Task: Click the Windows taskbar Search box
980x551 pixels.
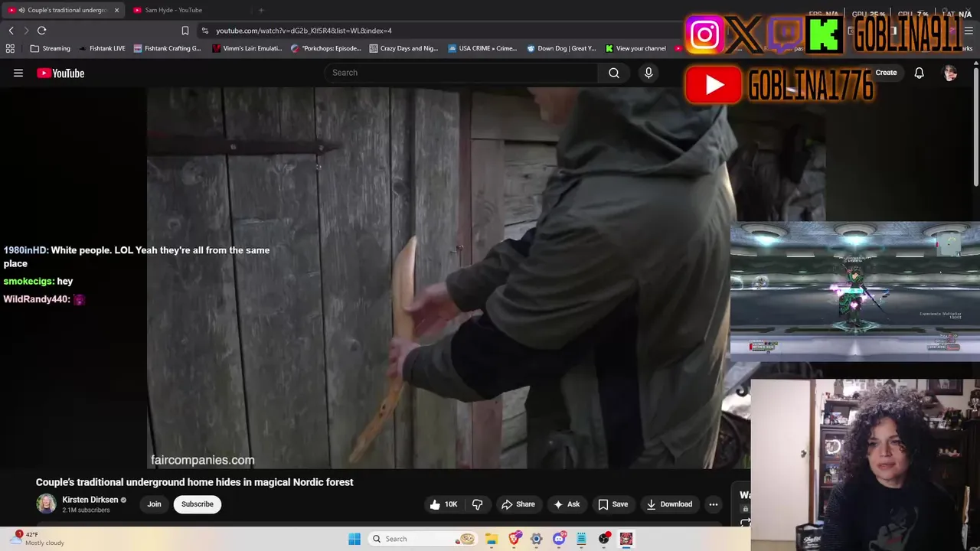Action: 423,539
